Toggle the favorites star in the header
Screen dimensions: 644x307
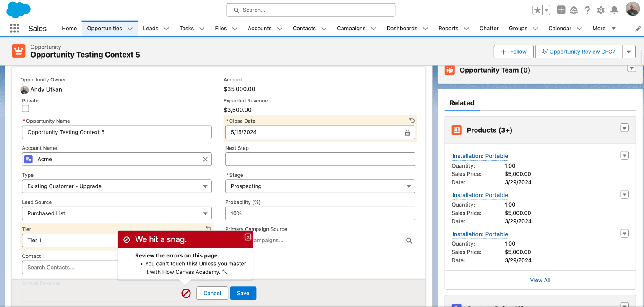537,9
